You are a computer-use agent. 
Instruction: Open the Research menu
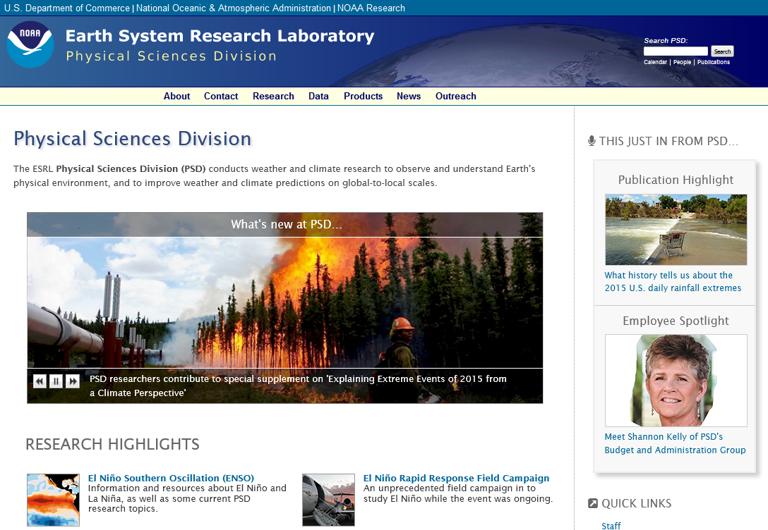click(273, 96)
